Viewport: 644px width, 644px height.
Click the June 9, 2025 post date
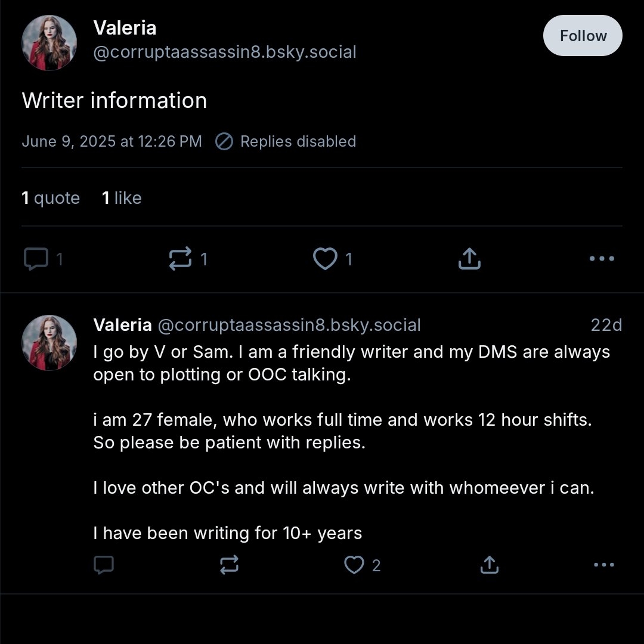coord(112,141)
